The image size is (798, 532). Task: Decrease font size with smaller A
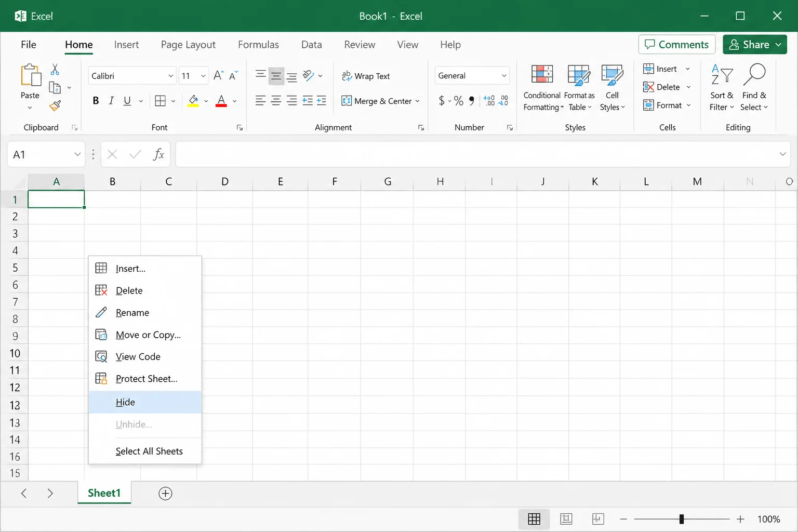coord(234,75)
